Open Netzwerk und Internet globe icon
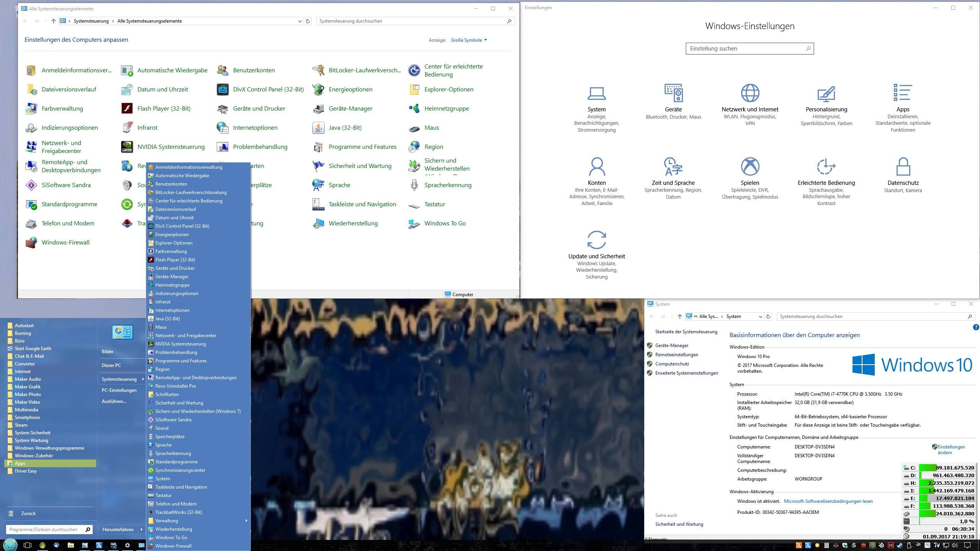Image resolution: width=980 pixels, height=551 pixels. (x=750, y=93)
